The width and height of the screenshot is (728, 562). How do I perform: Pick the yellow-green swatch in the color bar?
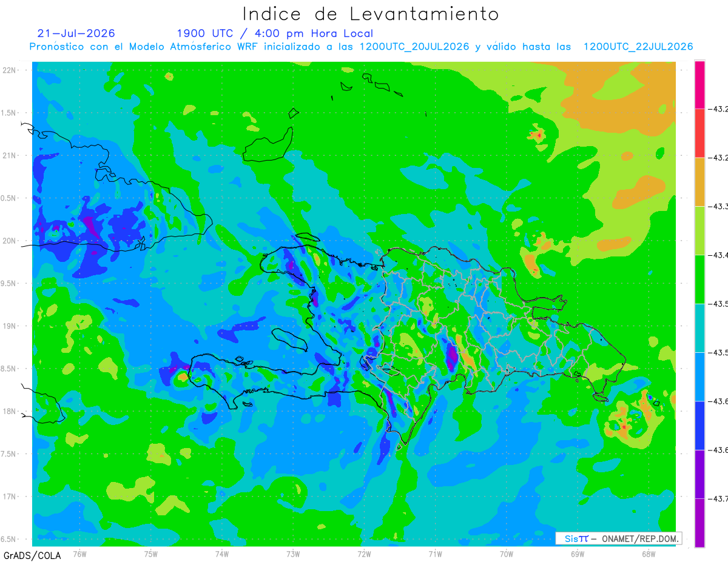699,230
